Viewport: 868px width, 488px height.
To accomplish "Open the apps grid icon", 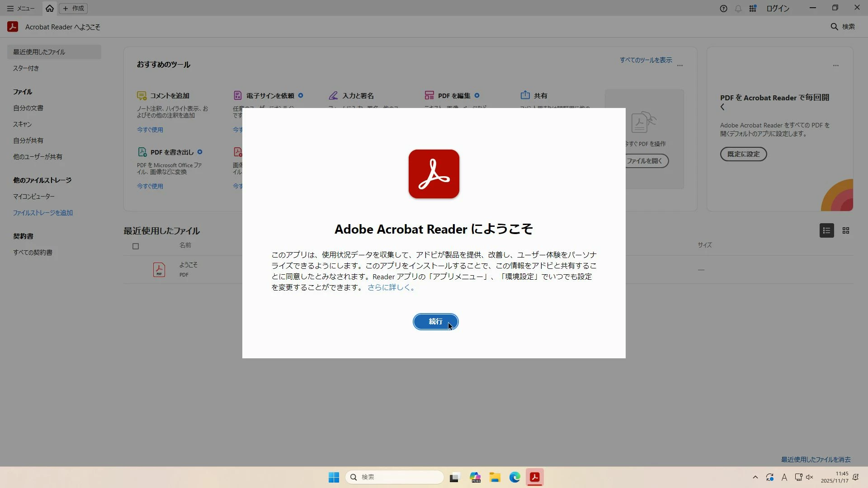I will [753, 9].
